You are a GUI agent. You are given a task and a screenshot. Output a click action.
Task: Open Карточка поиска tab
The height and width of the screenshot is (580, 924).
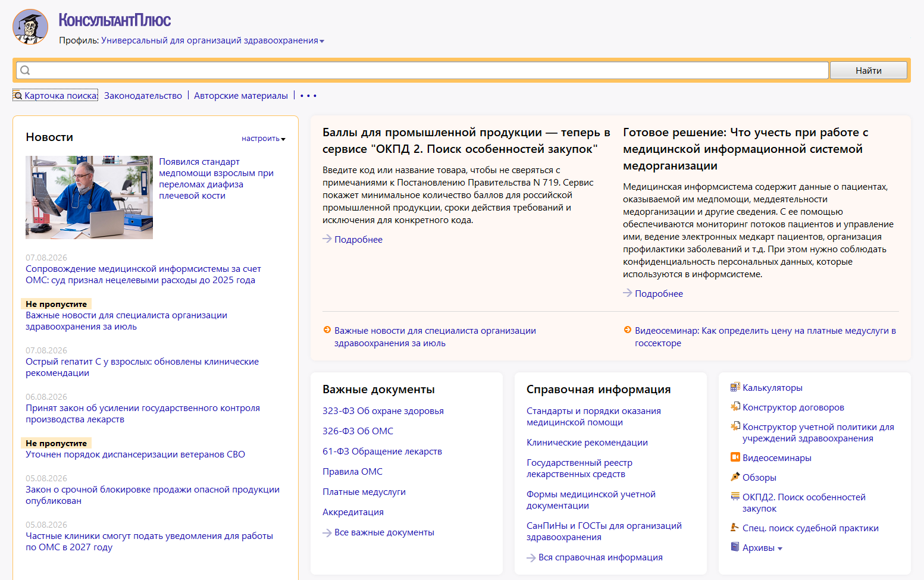pyautogui.click(x=55, y=96)
